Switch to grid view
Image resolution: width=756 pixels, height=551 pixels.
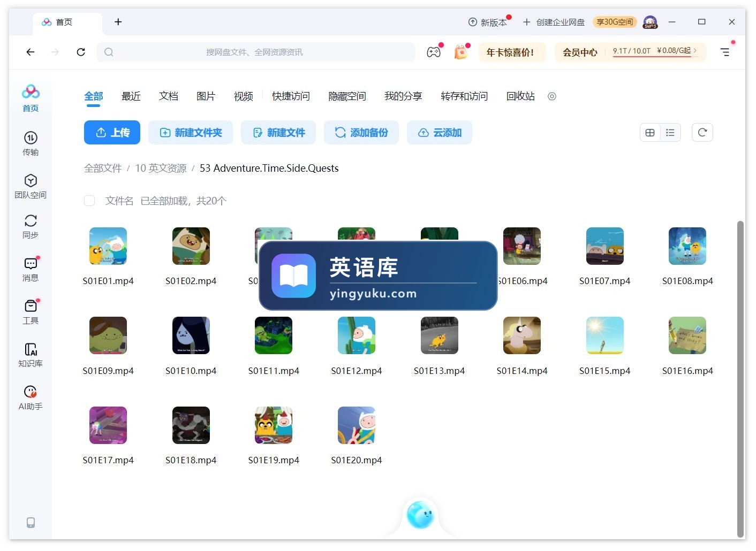(650, 133)
